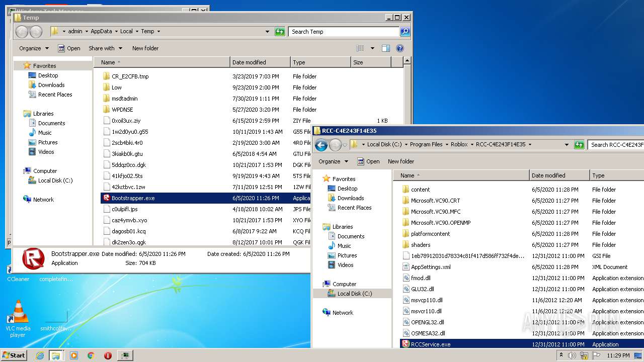The width and height of the screenshot is (644, 362).
Task: Click the Program Files breadcrumb in the RCC address bar
Action: 426,145
